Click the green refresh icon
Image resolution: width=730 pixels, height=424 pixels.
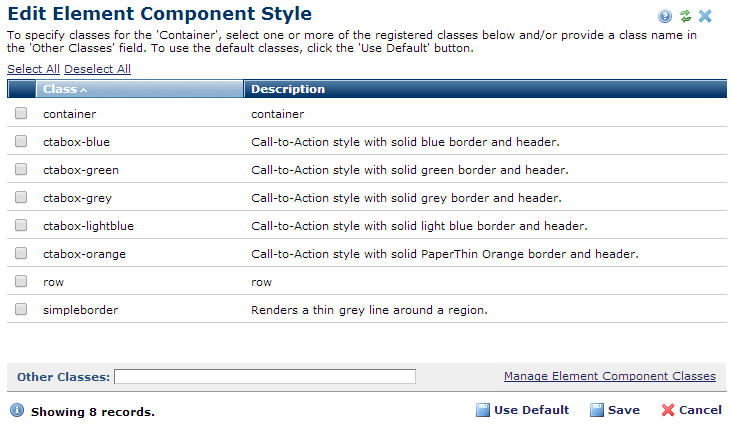tap(685, 16)
